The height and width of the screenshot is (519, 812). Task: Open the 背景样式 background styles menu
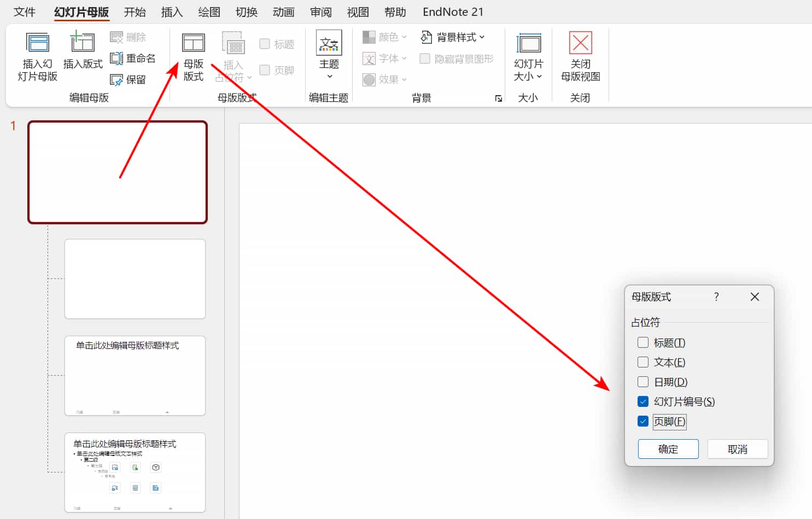453,37
